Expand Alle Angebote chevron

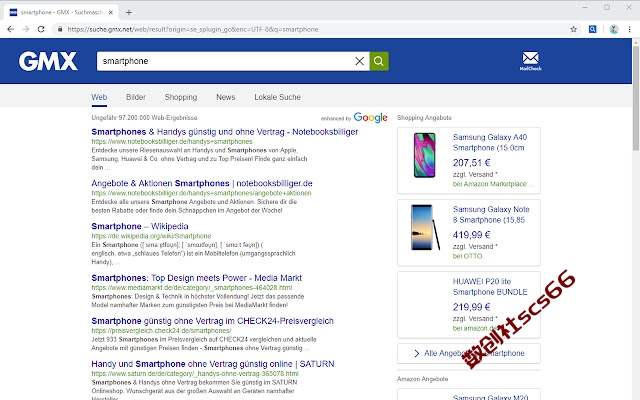416,353
